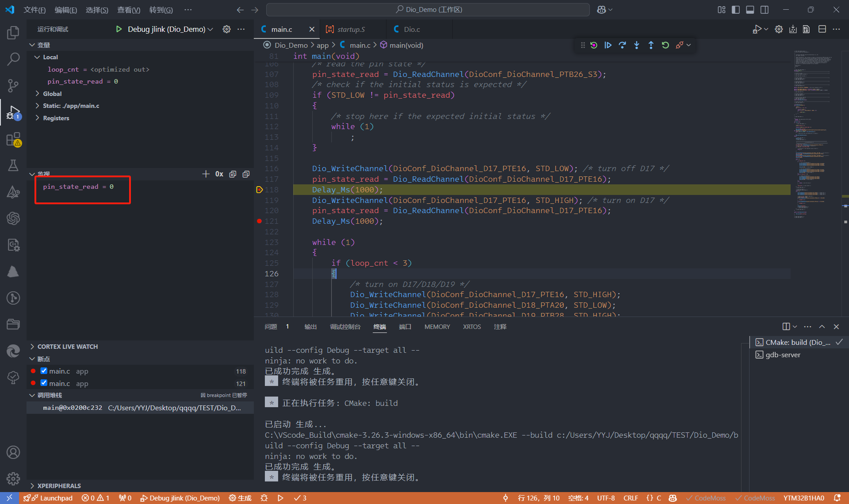The image size is (849, 504).
Task: Click YTM32B1HA0 in status bar
Action: coord(803,498)
